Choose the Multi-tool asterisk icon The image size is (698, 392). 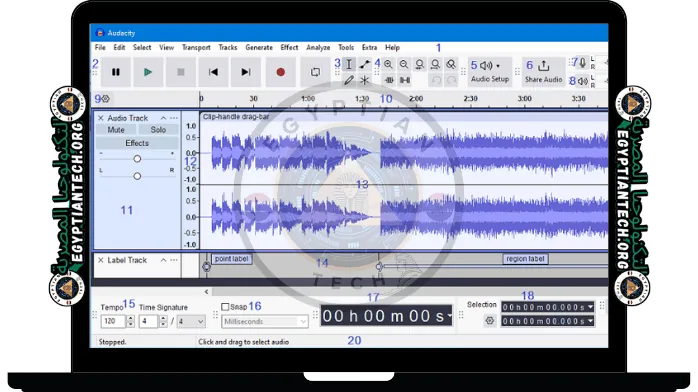pyautogui.click(x=365, y=80)
